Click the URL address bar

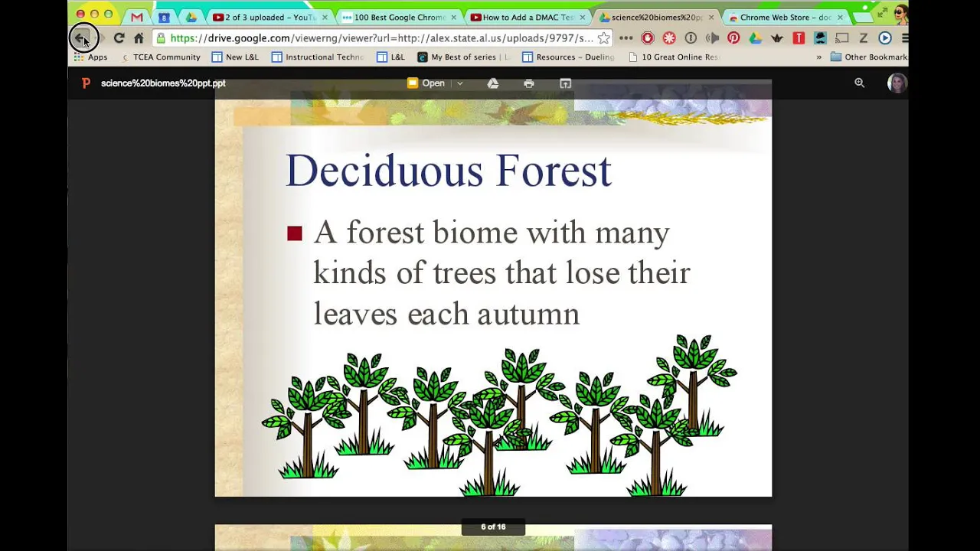coord(381,37)
